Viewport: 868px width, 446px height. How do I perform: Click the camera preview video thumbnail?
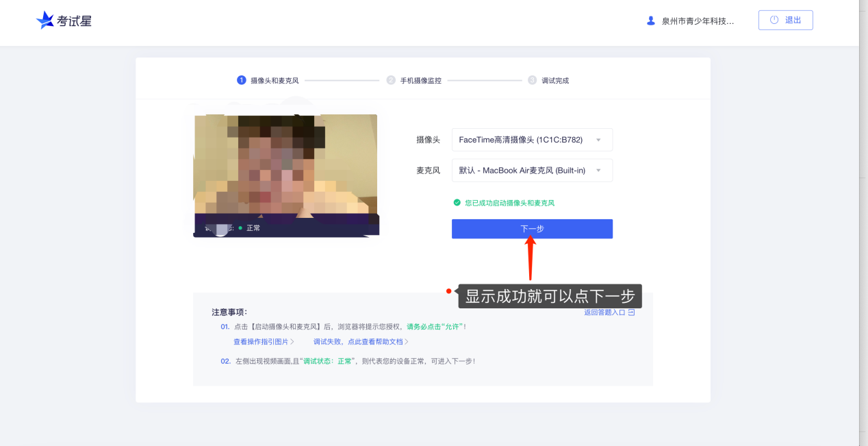[285, 175]
